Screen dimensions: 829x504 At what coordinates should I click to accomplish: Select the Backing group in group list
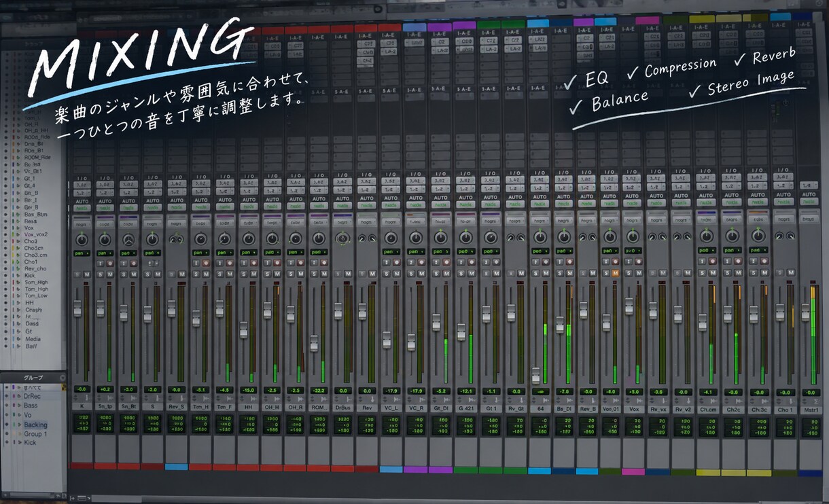[x=35, y=425]
